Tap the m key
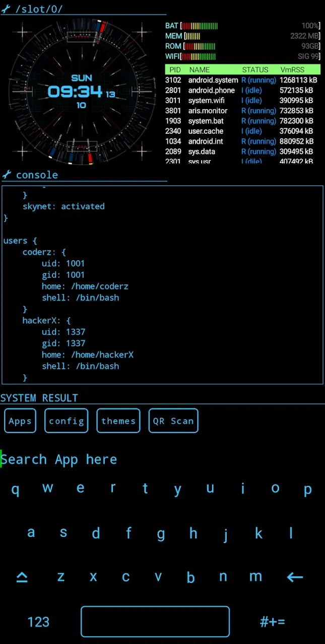325x644 pixels. [255, 577]
